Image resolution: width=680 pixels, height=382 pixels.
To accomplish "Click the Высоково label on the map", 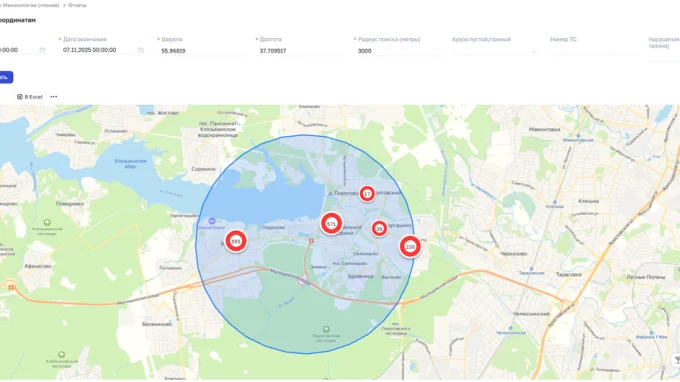I will pyautogui.click(x=392, y=277).
